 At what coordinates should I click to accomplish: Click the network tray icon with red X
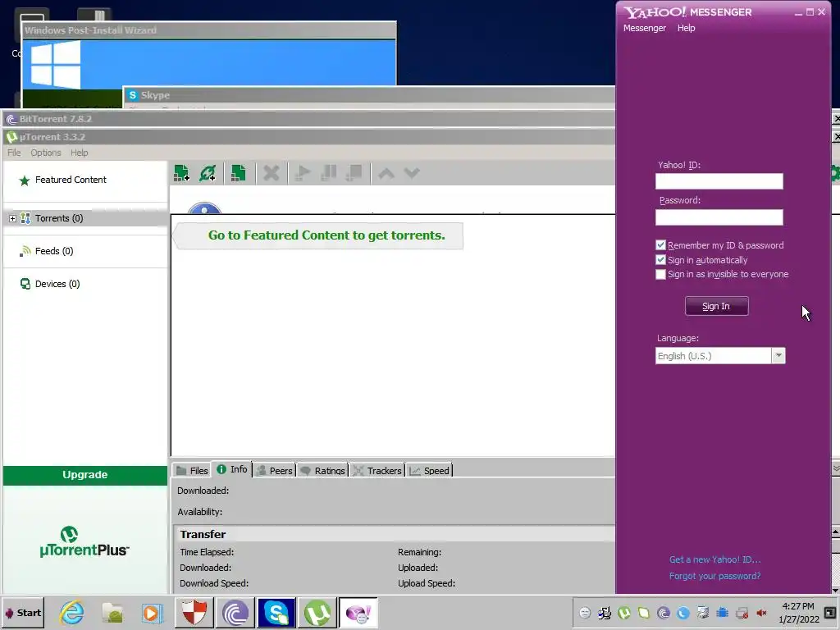(x=742, y=613)
